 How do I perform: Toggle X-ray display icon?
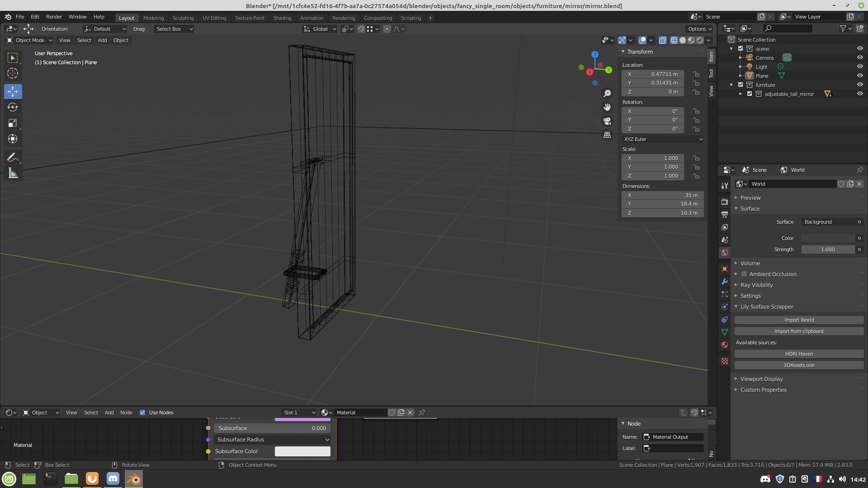663,40
